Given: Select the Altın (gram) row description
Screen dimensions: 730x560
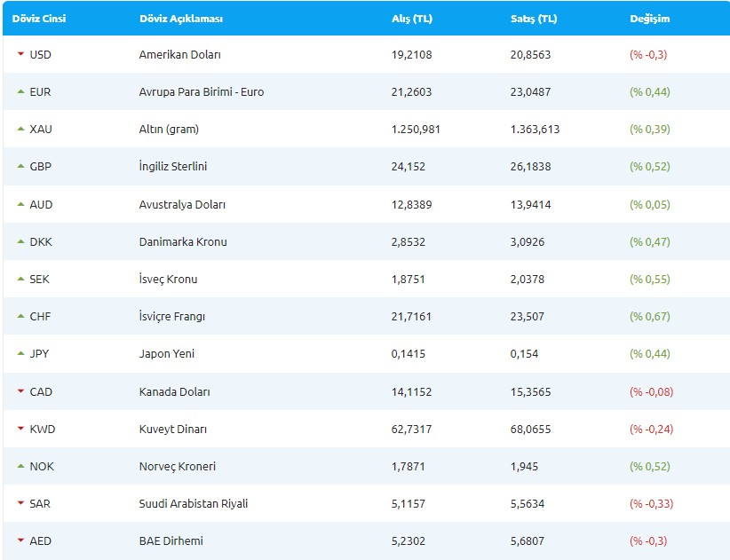Looking at the screenshot, I should [x=169, y=129].
